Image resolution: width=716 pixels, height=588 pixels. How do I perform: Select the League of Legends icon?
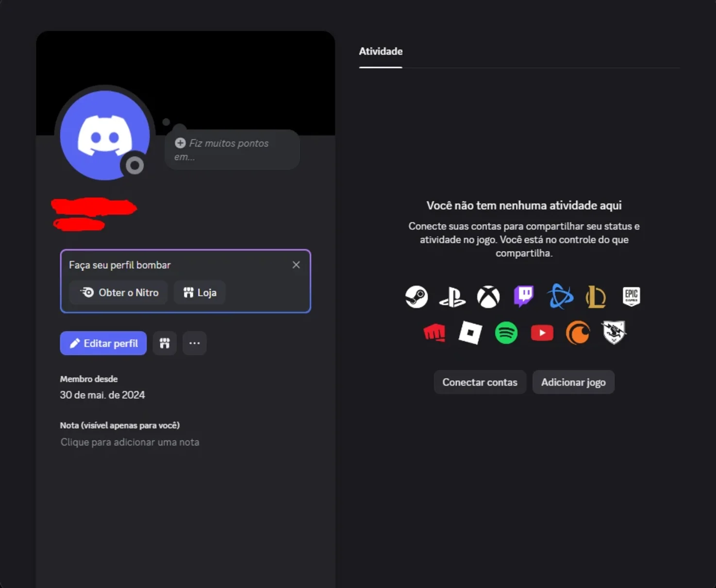pos(596,296)
